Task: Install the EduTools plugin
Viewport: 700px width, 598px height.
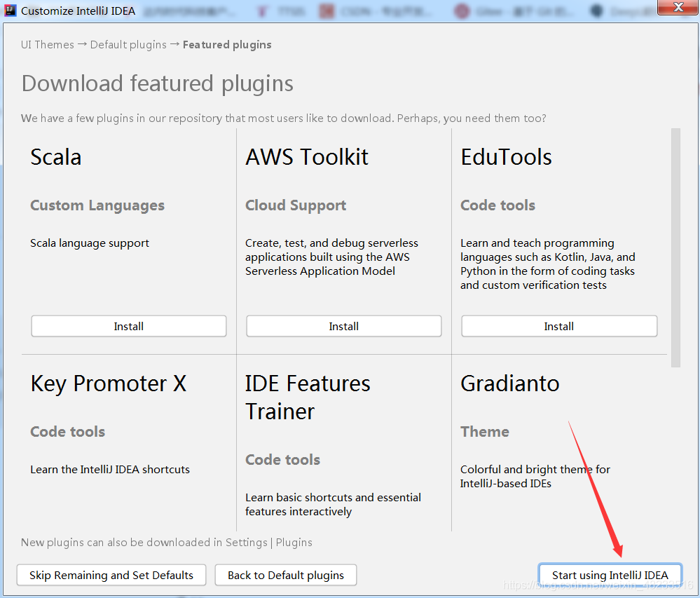Action: point(559,326)
